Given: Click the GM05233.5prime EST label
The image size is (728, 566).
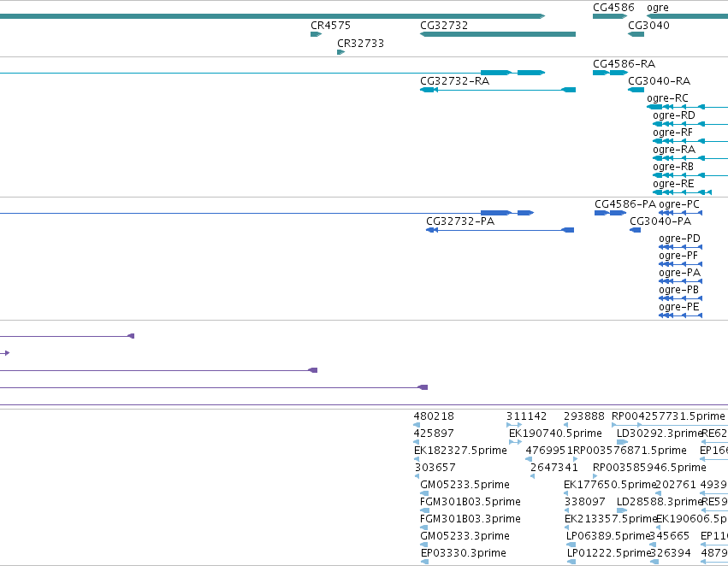Looking at the screenshot, I should [x=465, y=485].
